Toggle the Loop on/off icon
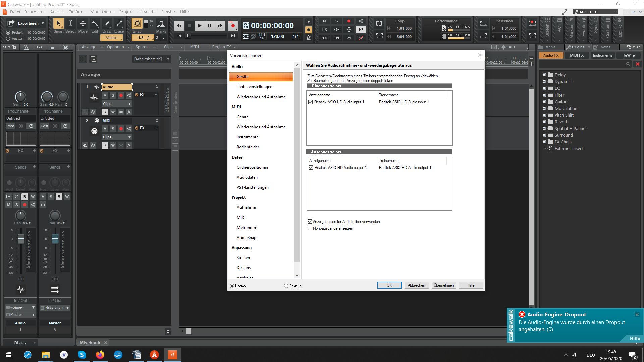Screen dimensions: 644x362 pos(379,23)
